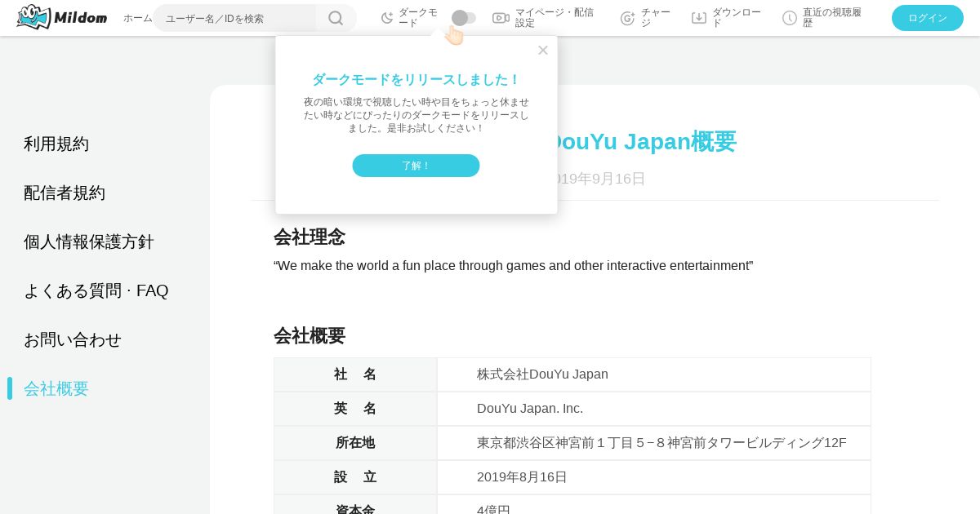Click the 社名 table header cell
The height and width of the screenshot is (514, 980).
point(355,374)
